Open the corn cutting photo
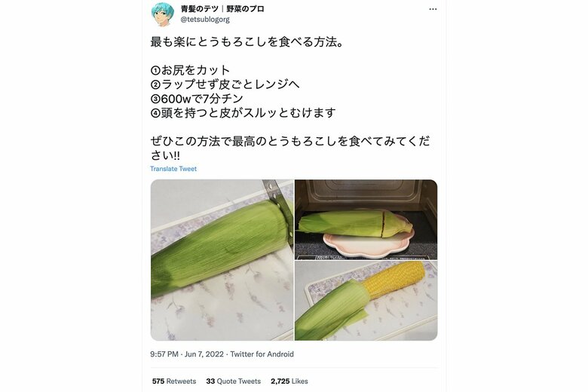 coord(222,260)
